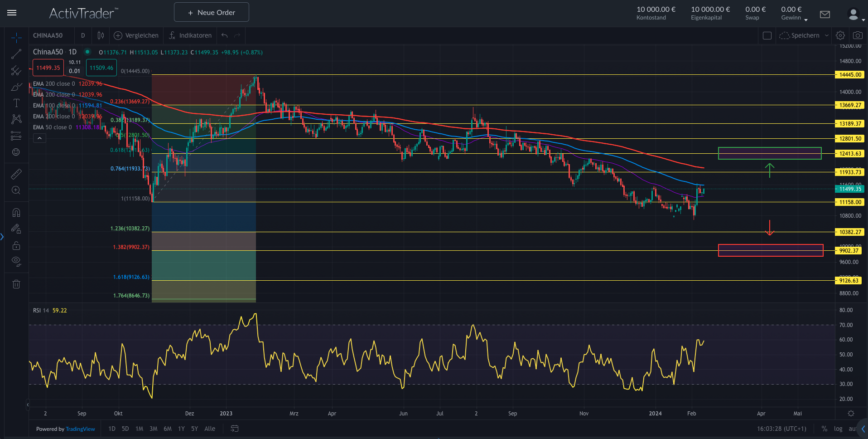Expand the Speichern dropdown arrow
The width and height of the screenshot is (868, 439).
point(826,35)
